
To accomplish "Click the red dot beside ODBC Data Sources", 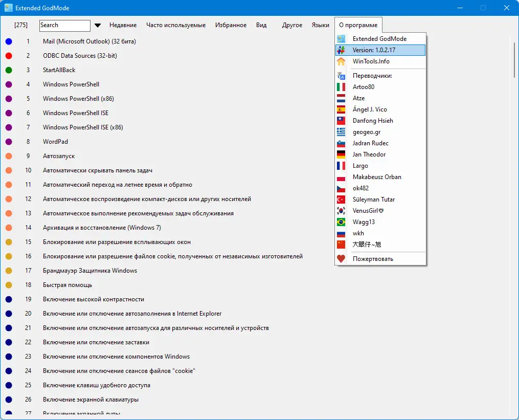I will coord(9,56).
